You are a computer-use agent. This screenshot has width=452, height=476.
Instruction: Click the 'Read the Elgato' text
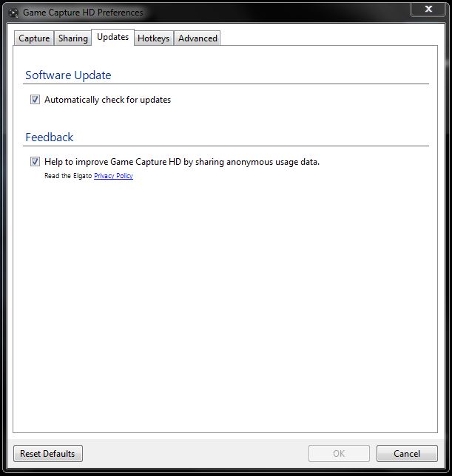(x=68, y=176)
